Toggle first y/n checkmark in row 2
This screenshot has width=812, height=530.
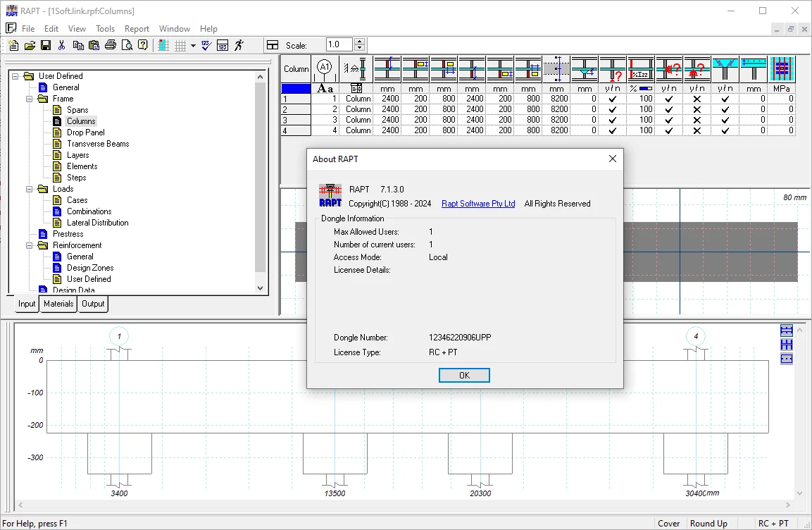pos(613,109)
